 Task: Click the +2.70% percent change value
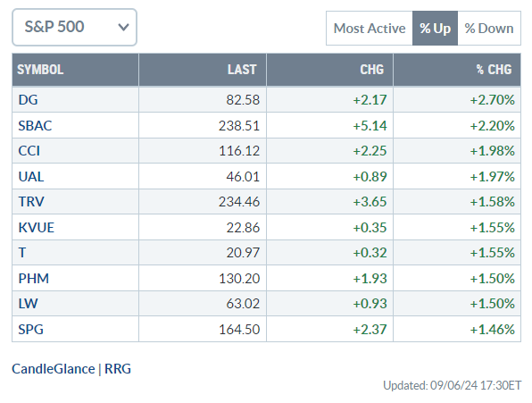493,100
